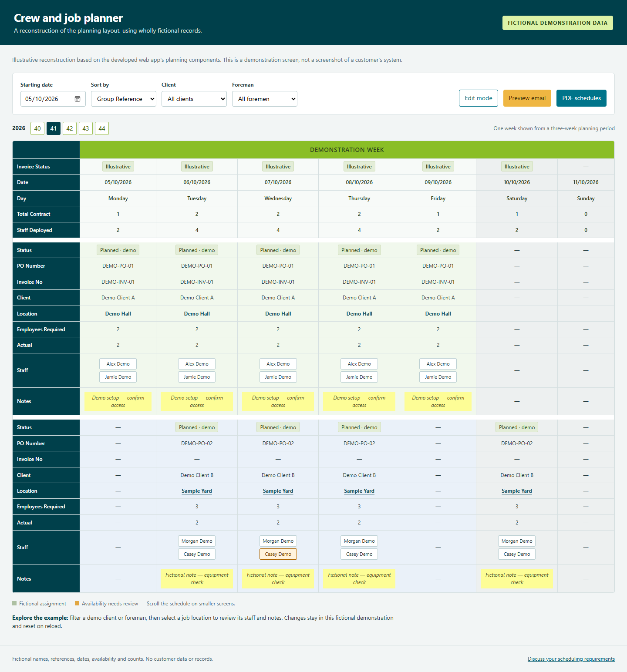Click the Edit mode button
This screenshot has width=627, height=672.
pos(479,98)
